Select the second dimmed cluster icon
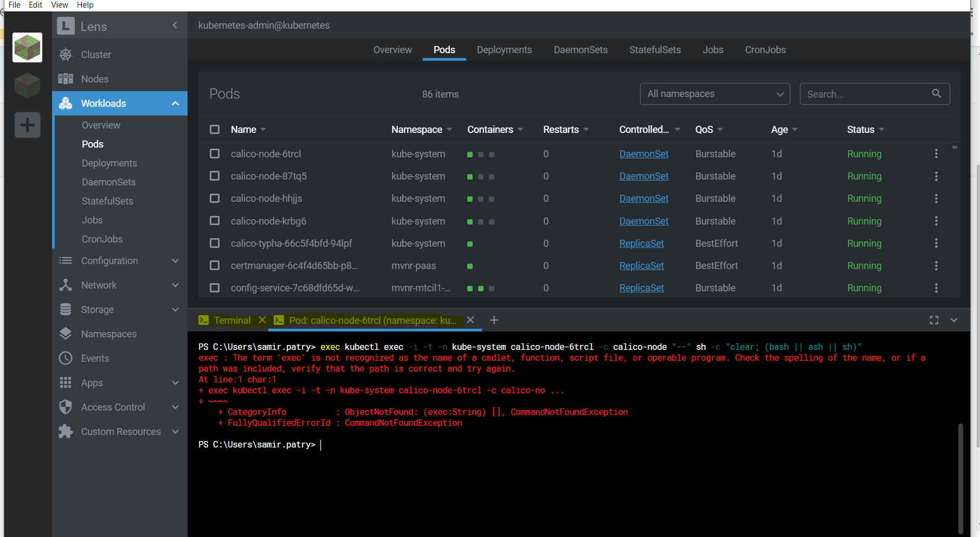This screenshot has height=537, width=980. pyautogui.click(x=27, y=86)
